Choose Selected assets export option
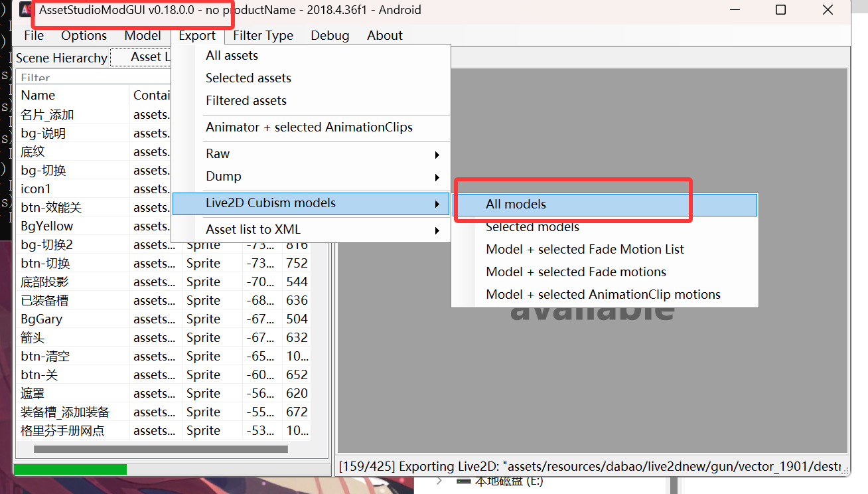This screenshot has width=868, height=494. coord(311,78)
